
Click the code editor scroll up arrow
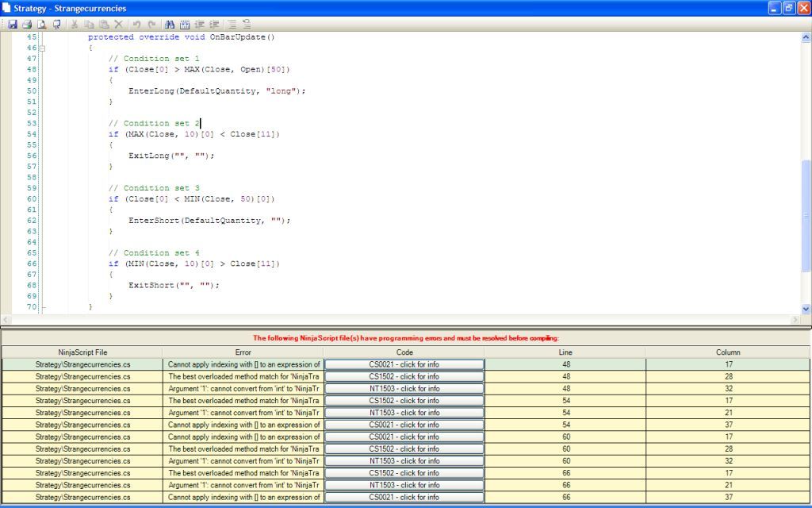(806, 37)
